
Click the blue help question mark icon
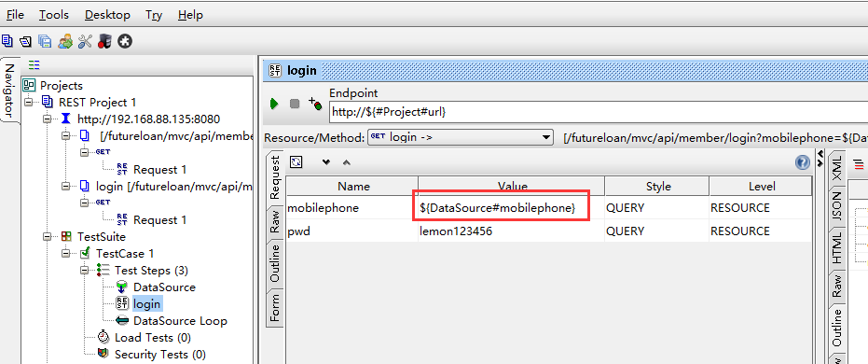[802, 162]
